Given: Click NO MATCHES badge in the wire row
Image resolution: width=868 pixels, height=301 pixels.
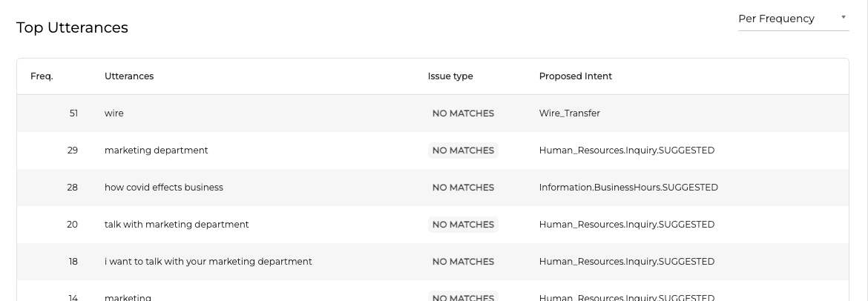Looking at the screenshot, I should (463, 113).
